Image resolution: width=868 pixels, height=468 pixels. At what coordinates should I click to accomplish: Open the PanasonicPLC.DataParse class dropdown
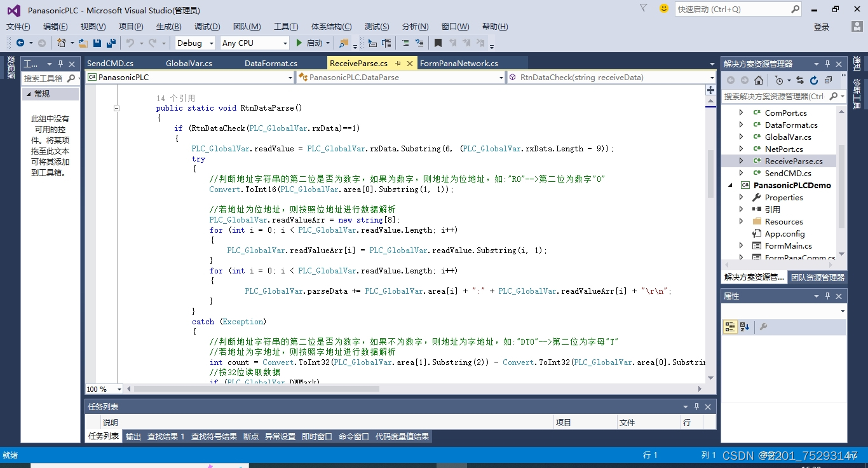click(501, 78)
